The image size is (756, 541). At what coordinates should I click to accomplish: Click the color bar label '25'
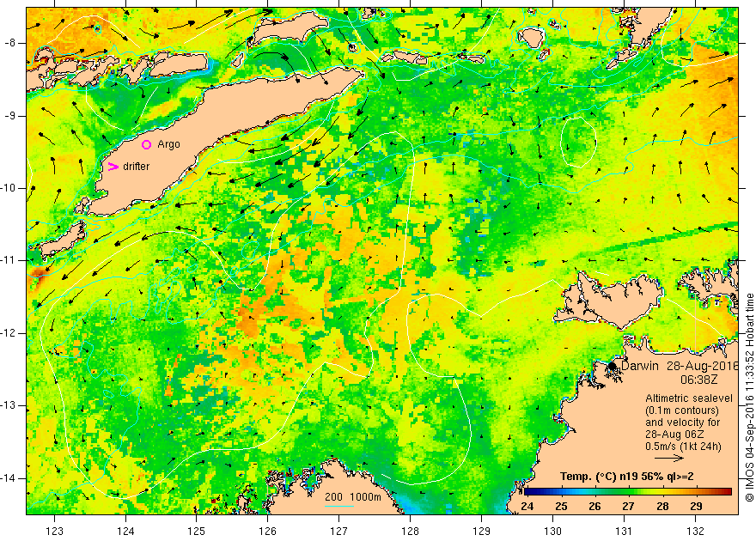(561, 507)
